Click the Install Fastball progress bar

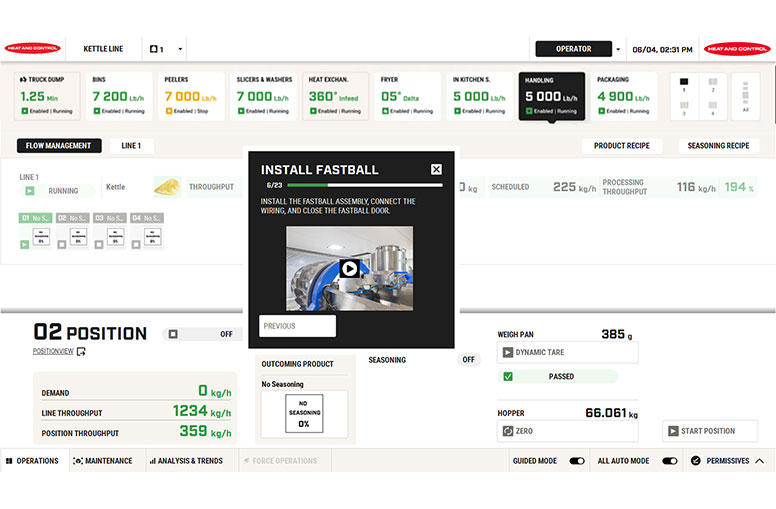[365, 185]
